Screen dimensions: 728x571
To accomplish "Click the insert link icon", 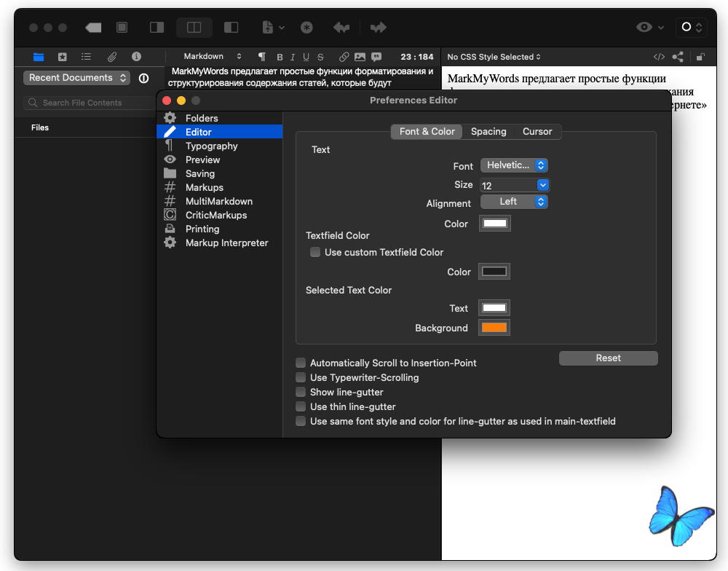I will click(344, 57).
